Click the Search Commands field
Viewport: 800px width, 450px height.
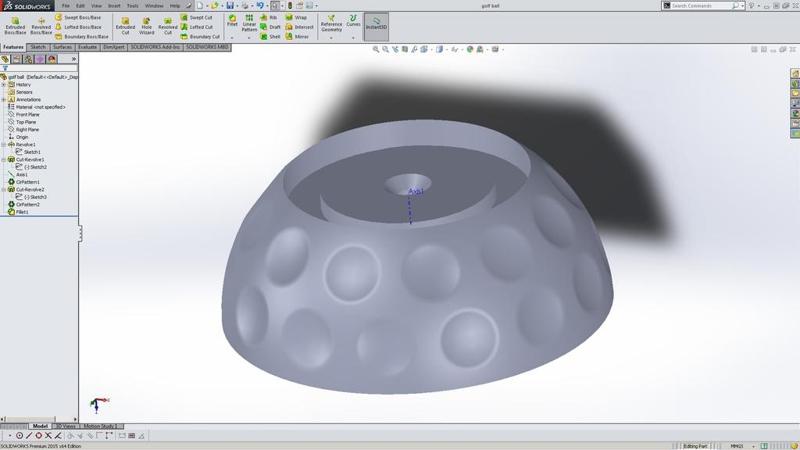703,6
